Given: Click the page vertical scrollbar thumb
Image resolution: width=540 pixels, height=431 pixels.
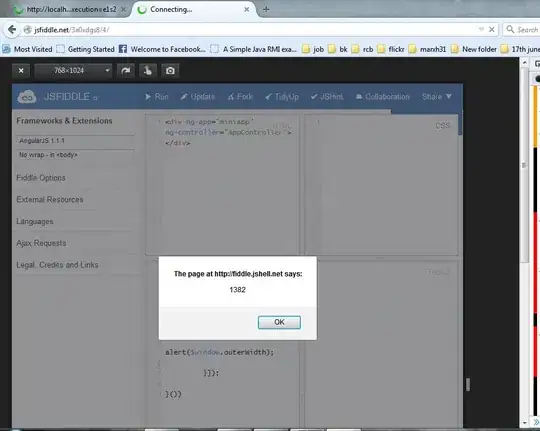Looking at the screenshot, I should [524, 165].
